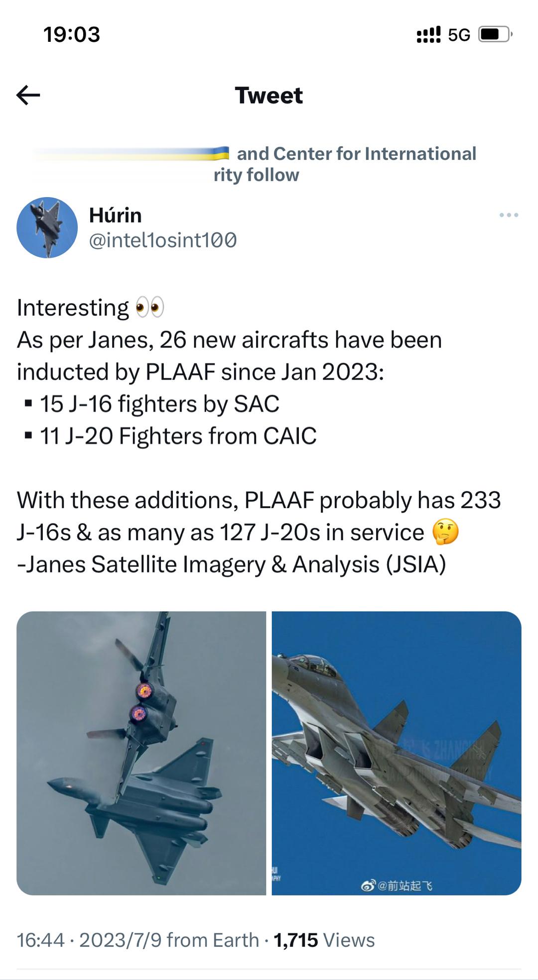Open the @intel1osint100 handle
The image size is (538, 980).
tap(162, 240)
